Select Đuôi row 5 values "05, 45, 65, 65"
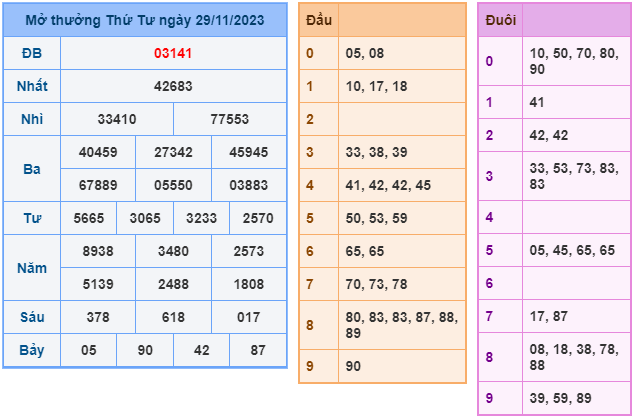Image resolution: width=634 pixels, height=418 pixels. click(572, 250)
